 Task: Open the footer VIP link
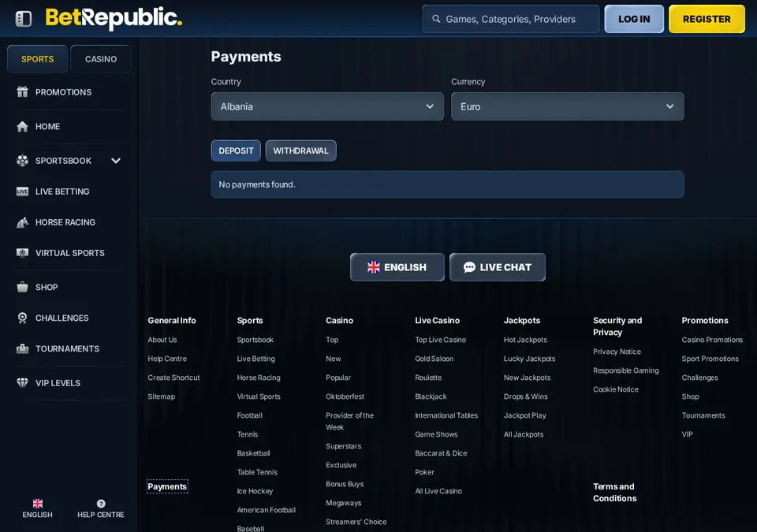pos(687,434)
